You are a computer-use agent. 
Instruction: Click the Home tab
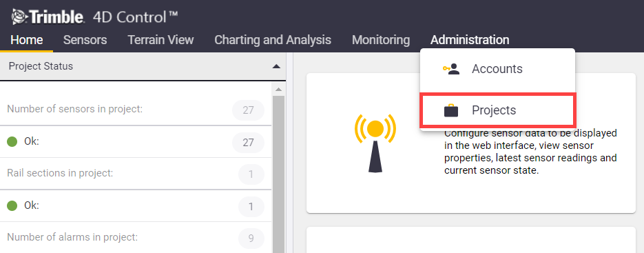(x=27, y=40)
